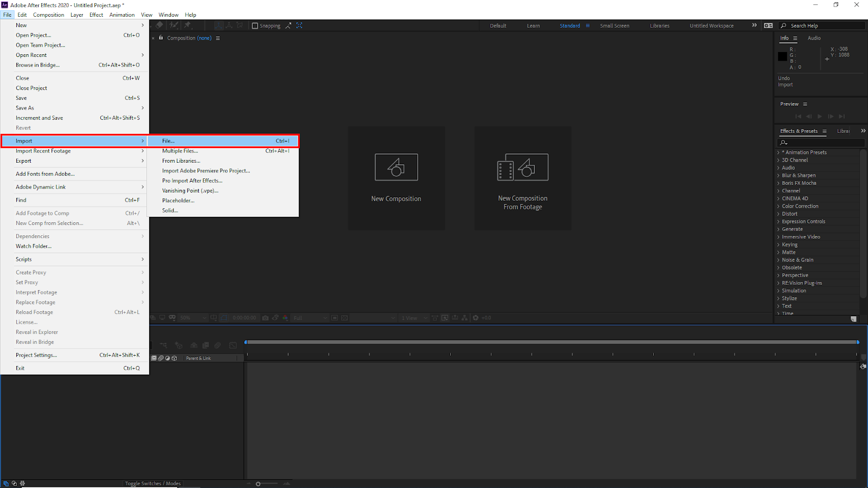Open the Info panel menu icon
Viewport: 868px width, 488px height.
pyautogui.click(x=795, y=38)
